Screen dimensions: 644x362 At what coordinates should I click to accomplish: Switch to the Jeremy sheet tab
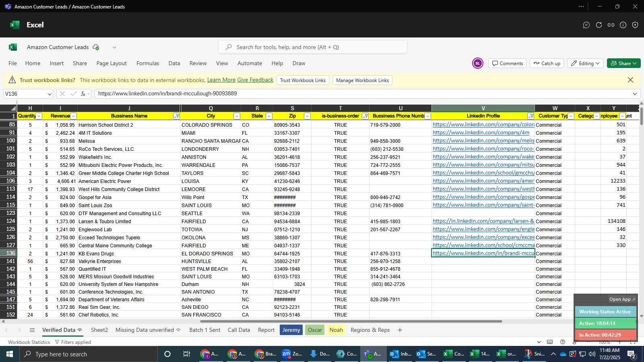291,330
